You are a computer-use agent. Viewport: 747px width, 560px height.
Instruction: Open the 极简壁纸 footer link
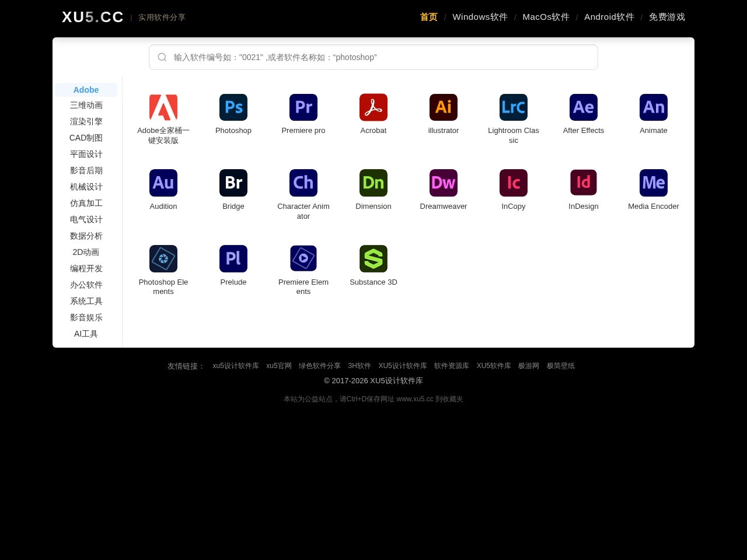click(561, 366)
